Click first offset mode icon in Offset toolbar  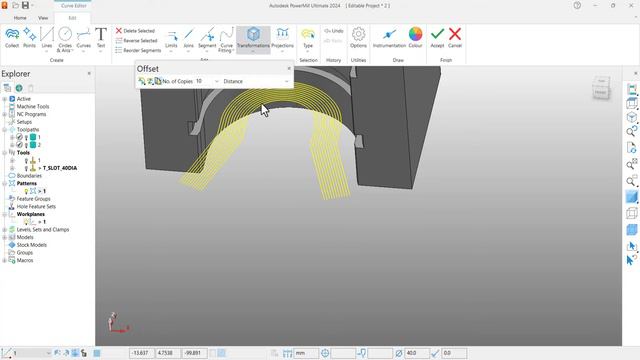tap(142, 81)
